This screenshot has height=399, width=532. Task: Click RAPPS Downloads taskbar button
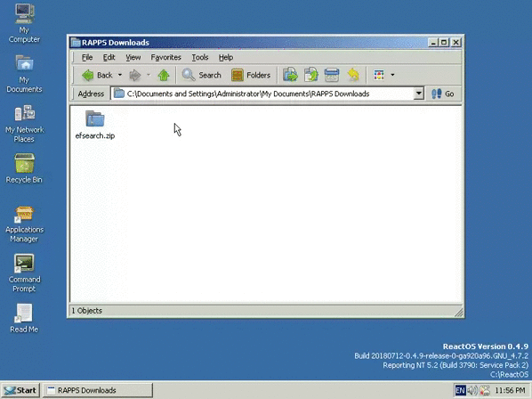[x=97, y=390]
